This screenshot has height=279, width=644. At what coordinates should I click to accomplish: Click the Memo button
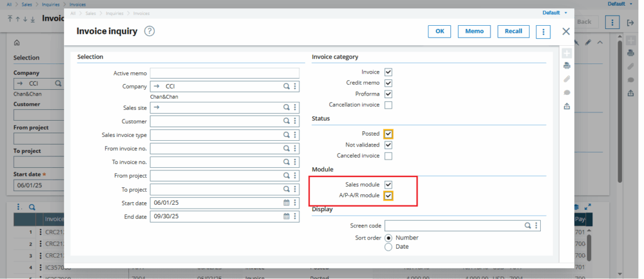coord(474,31)
